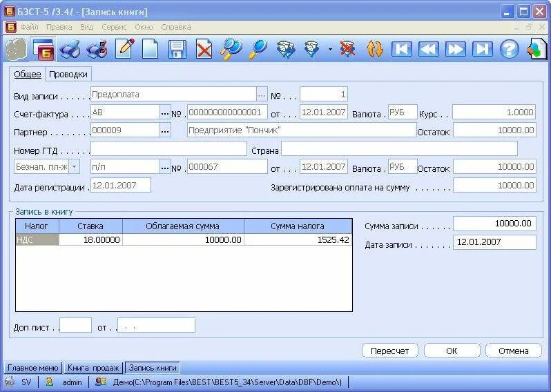
Task: Click the Предприятие "Пончик" field
Action: coord(302,130)
